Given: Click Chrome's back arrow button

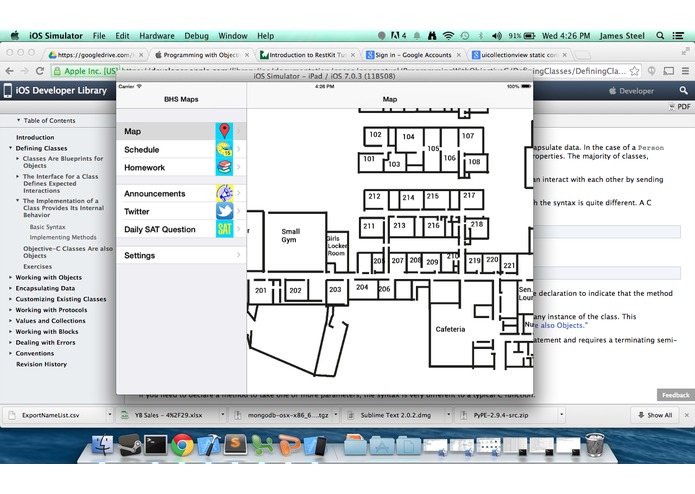Looking at the screenshot, I should point(9,71).
